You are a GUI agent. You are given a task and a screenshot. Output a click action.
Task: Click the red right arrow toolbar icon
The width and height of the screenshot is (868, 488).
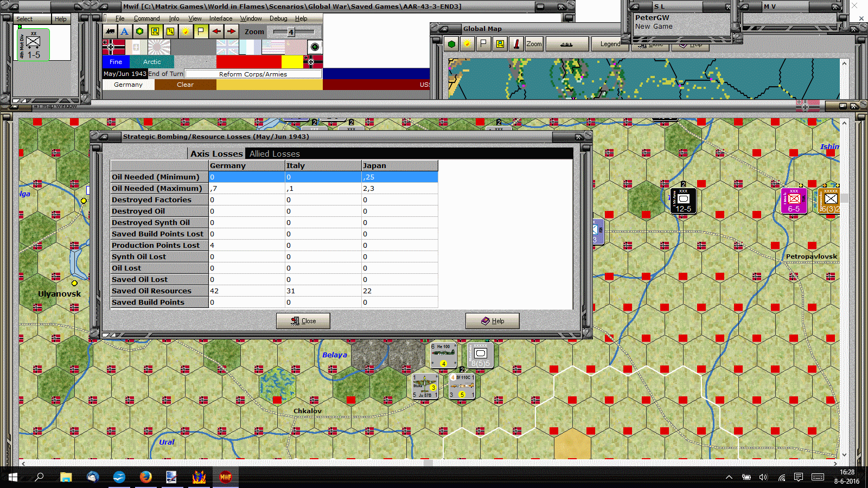(232, 31)
